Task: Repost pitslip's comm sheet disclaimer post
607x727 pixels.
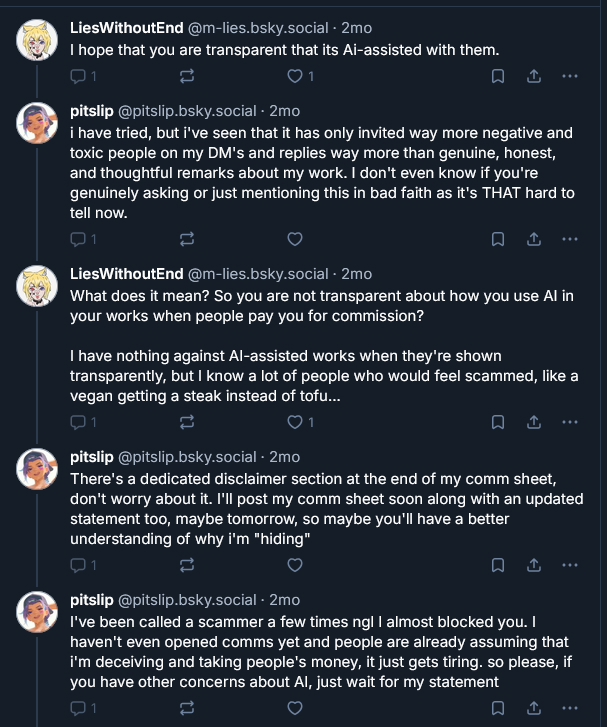Action: 187,565
